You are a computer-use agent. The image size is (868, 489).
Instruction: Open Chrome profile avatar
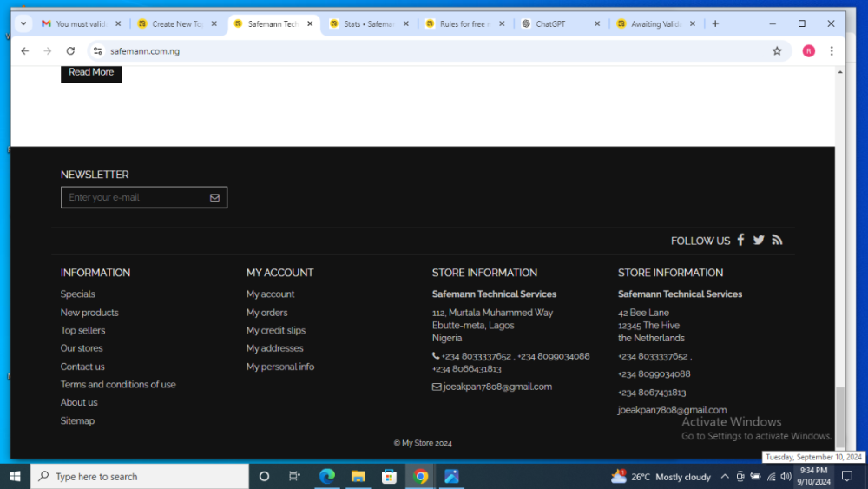(809, 51)
